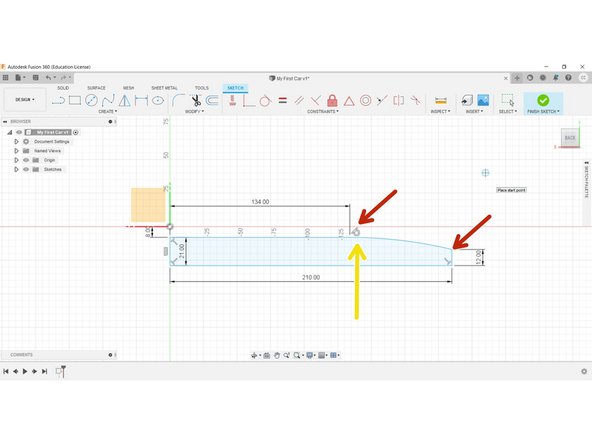
Task: Apply the Parallel constraint
Action: point(299,100)
